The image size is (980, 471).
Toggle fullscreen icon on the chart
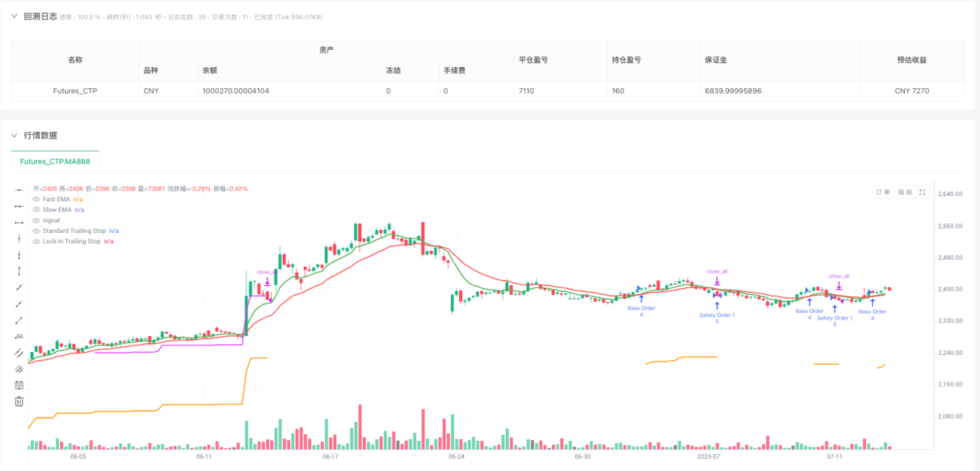pyautogui.click(x=921, y=192)
